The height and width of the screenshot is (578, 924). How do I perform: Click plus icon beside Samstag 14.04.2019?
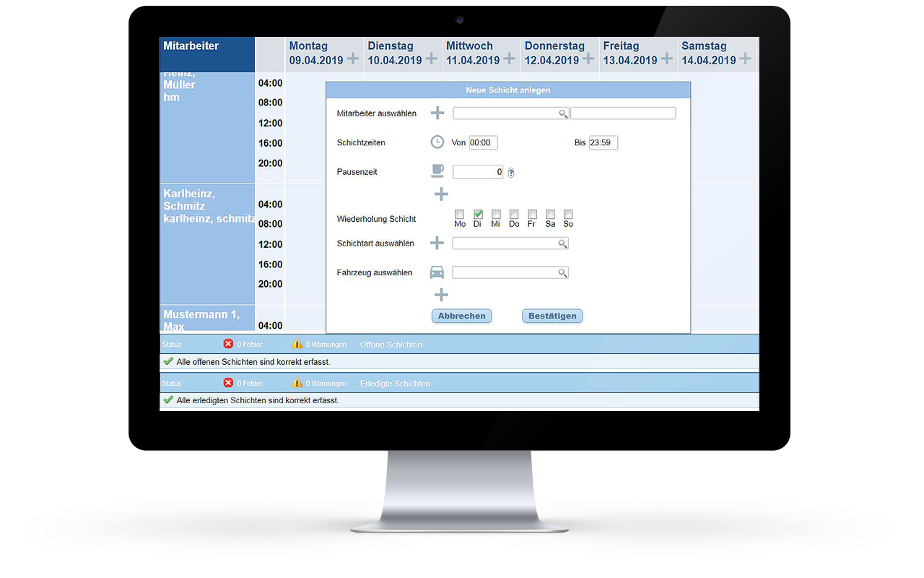coord(745,59)
